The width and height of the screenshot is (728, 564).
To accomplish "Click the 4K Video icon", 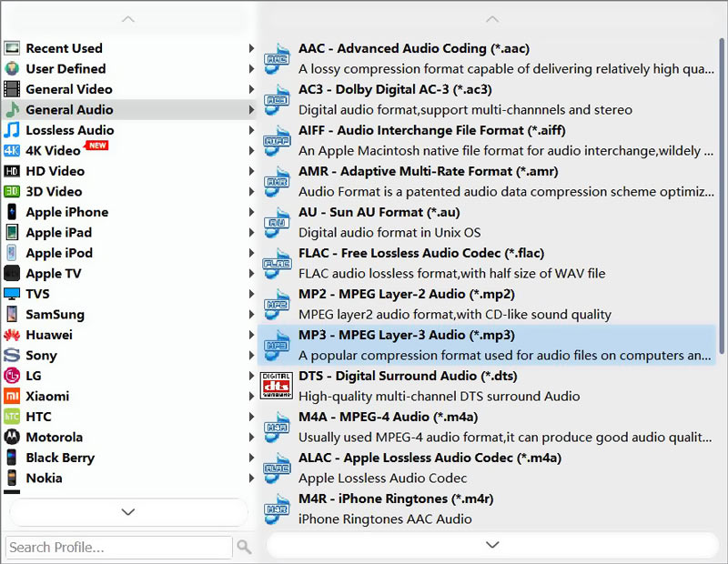I will (x=12, y=150).
